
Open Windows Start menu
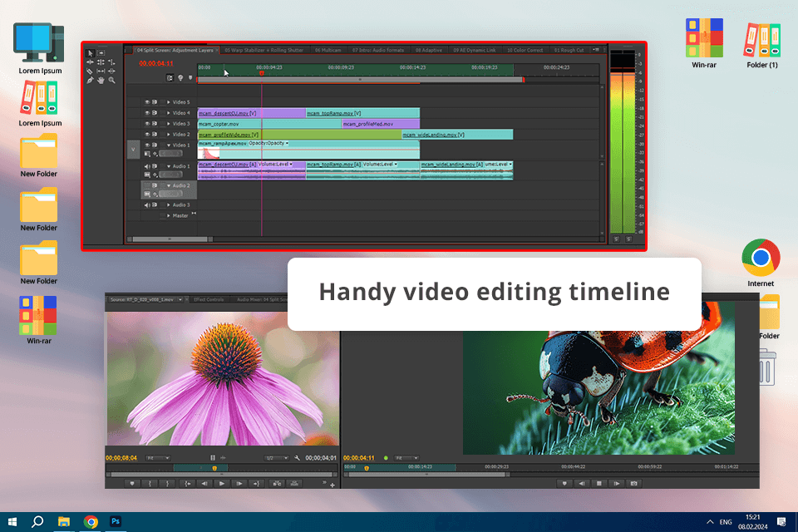(12, 522)
